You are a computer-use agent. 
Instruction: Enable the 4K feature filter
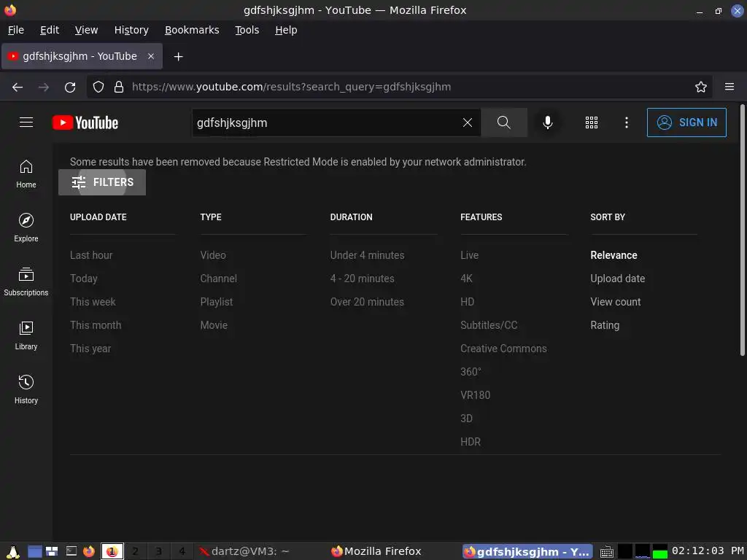[466, 279]
